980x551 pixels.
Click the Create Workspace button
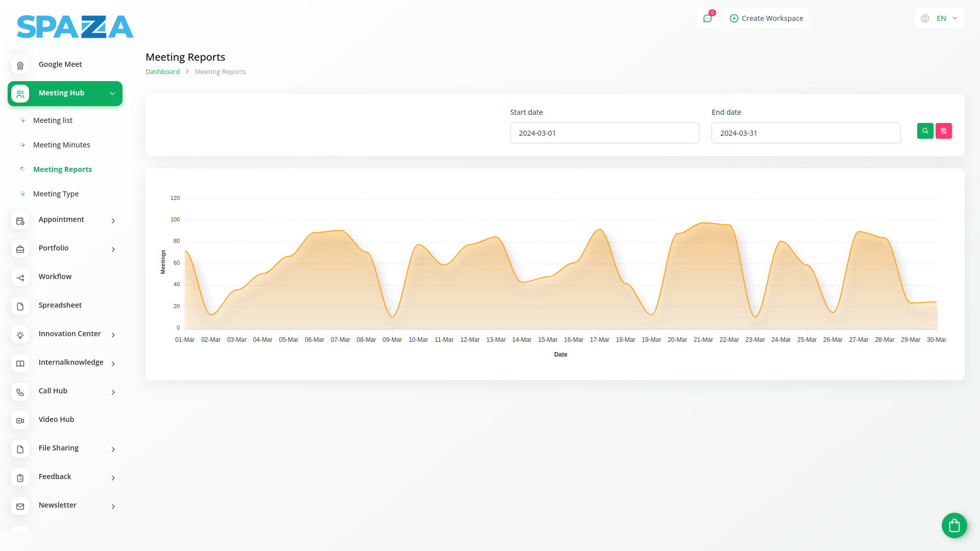point(766,18)
